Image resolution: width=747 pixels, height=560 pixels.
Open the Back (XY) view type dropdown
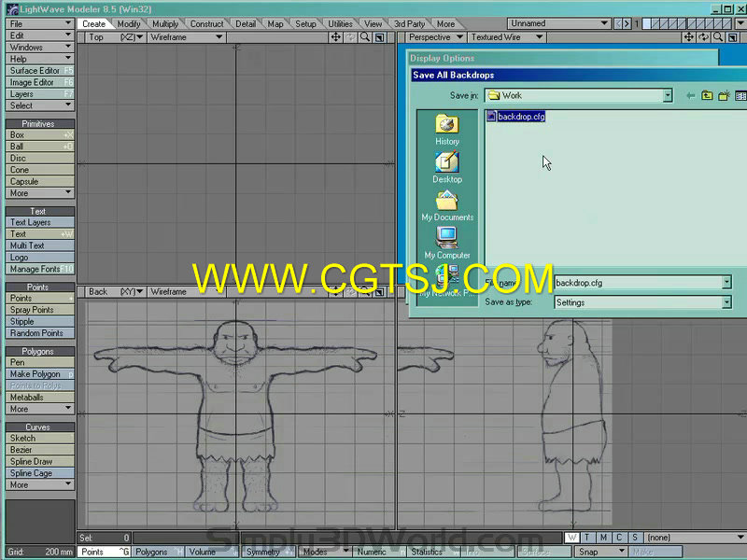[x=116, y=292]
